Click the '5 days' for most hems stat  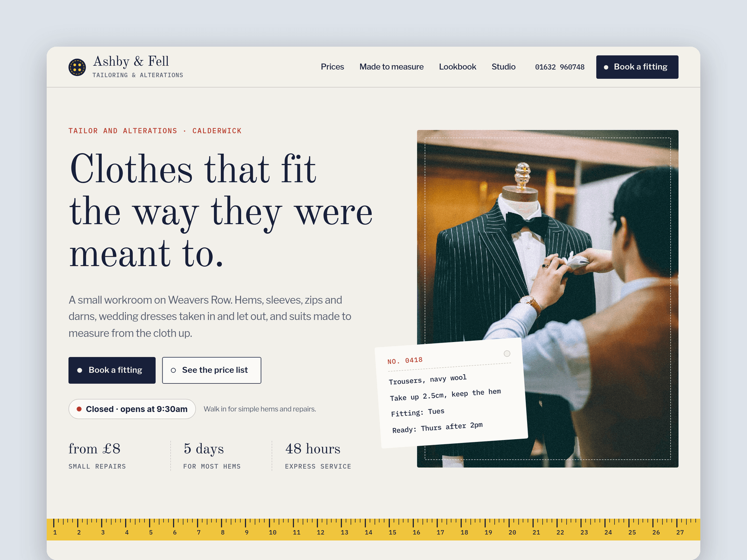tap(212, 455)
